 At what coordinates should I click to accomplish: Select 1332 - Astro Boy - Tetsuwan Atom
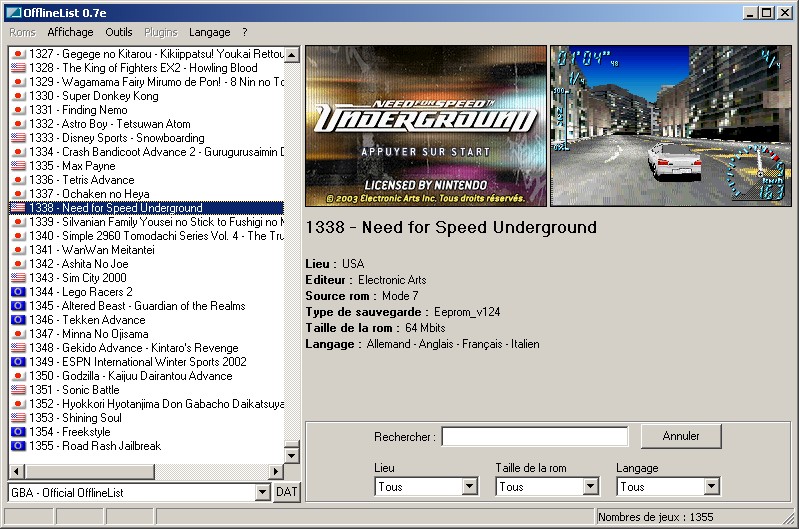pos(147,124)
